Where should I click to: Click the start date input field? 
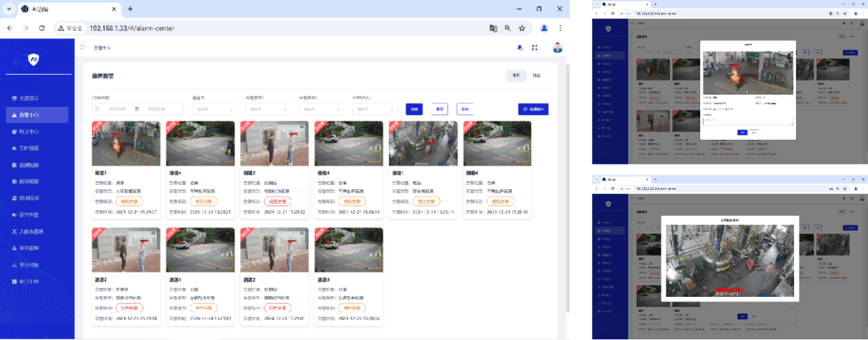114,109
